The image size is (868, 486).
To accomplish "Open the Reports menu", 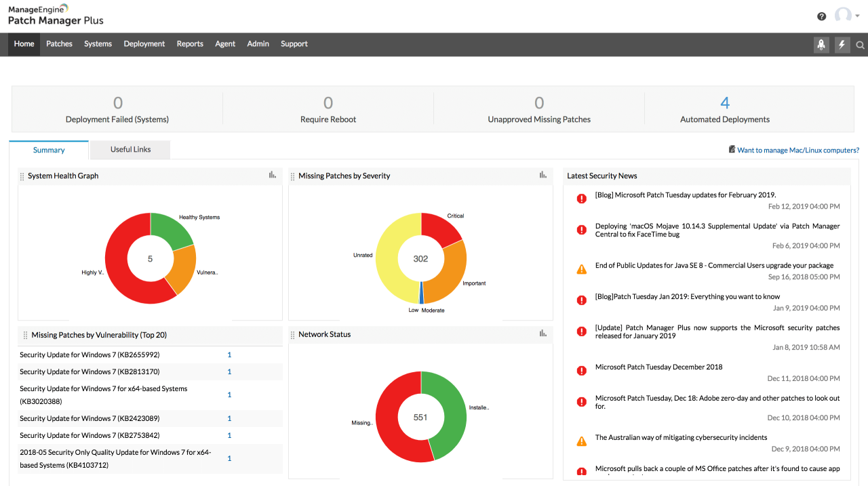I will point(190,43).
